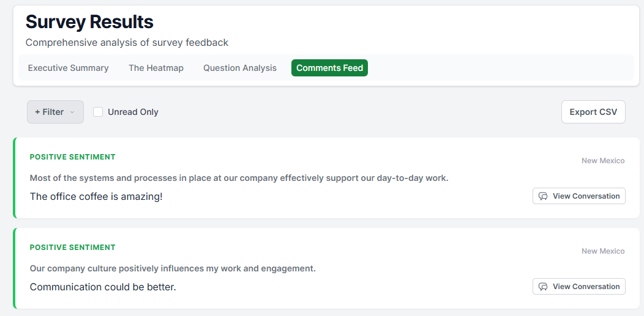Switch to Executive Summary tab
This screenshot has width=644, height=316.
pyautogui.click(x=68, y=68)
